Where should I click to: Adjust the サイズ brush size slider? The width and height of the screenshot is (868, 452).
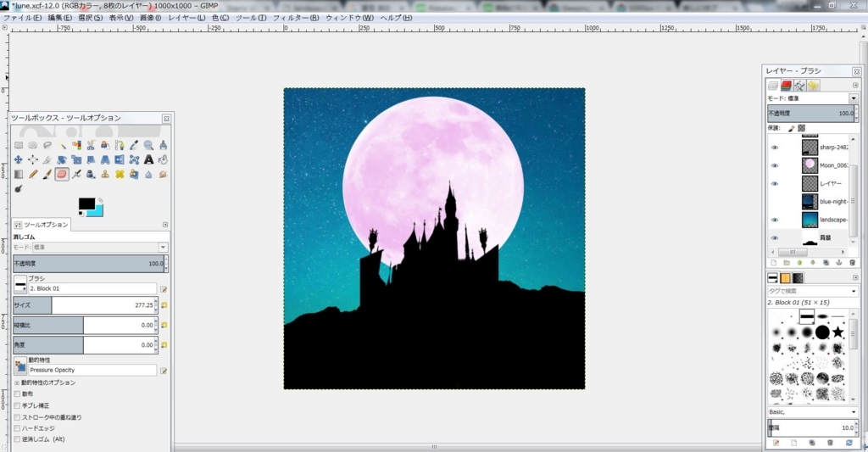tap(84, 305)
